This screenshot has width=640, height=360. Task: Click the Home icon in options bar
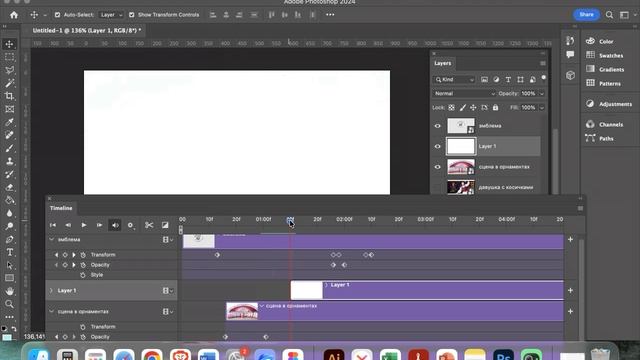coord(14,15)
